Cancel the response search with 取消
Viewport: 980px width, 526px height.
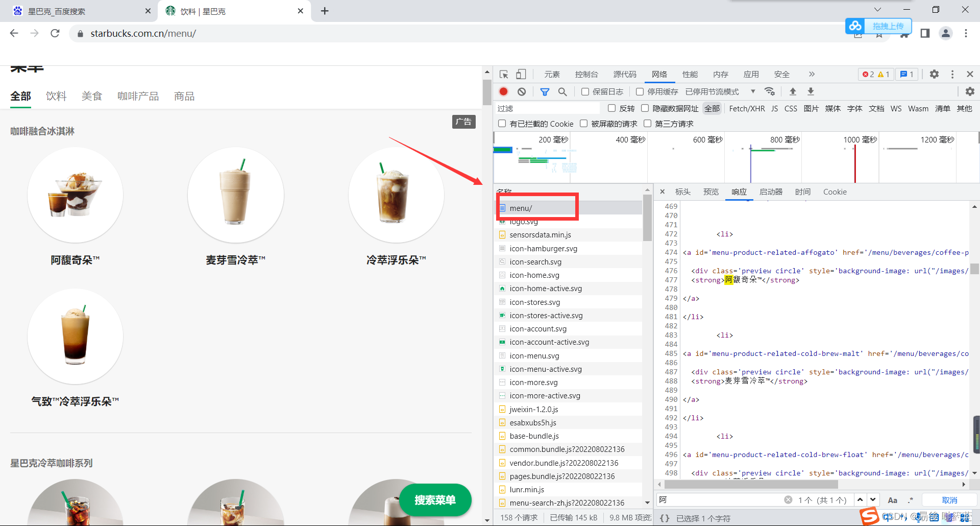949,500
